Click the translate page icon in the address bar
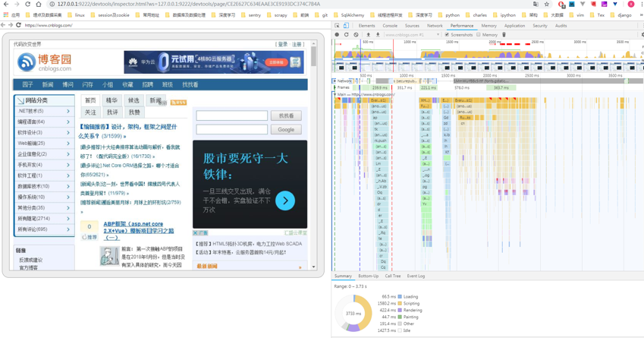Screen dimensions: 644x338 click(x=536, y=4)
